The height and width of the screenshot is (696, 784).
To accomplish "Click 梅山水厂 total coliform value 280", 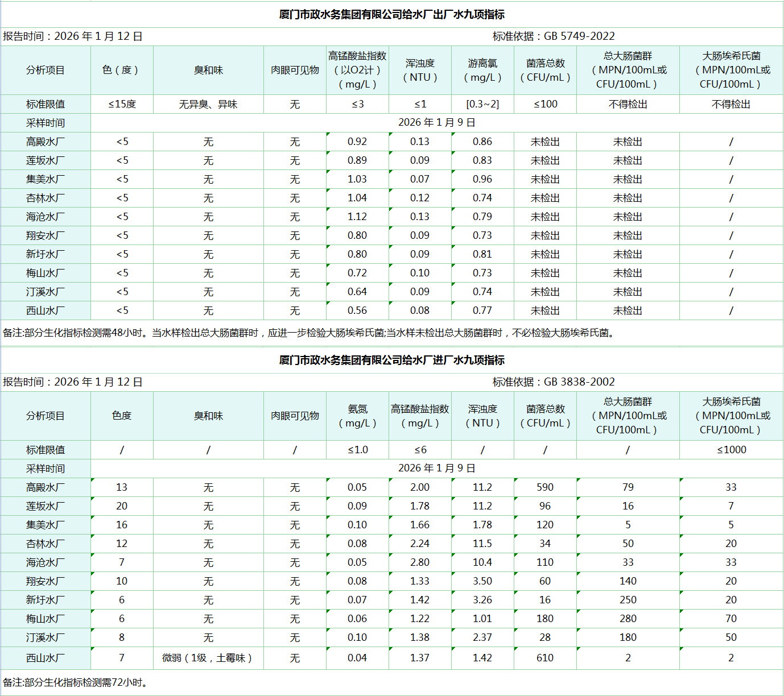I will click(x=628, y=619).
